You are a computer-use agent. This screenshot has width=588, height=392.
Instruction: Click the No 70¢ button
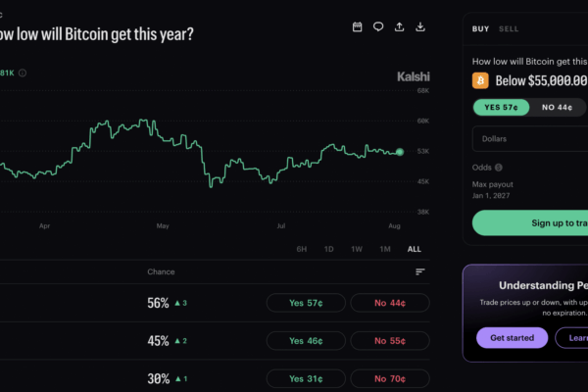click(x=390, y=378)
